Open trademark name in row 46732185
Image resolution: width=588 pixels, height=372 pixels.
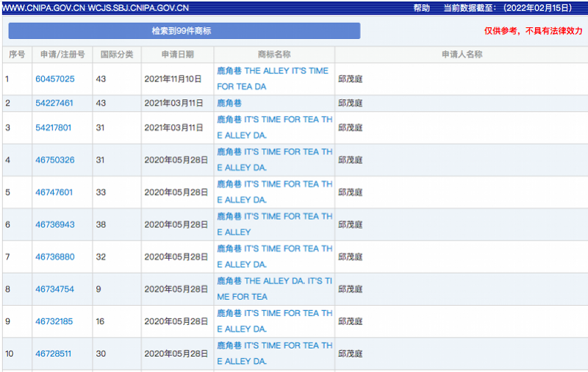(x=274, y=321)
